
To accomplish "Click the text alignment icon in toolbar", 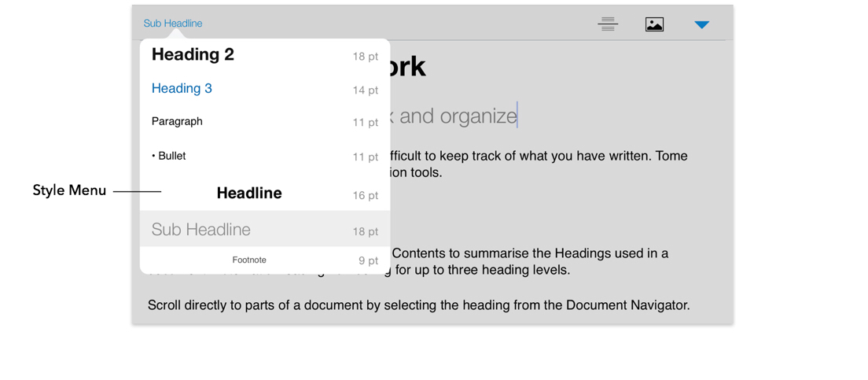I will pos(607,24).
